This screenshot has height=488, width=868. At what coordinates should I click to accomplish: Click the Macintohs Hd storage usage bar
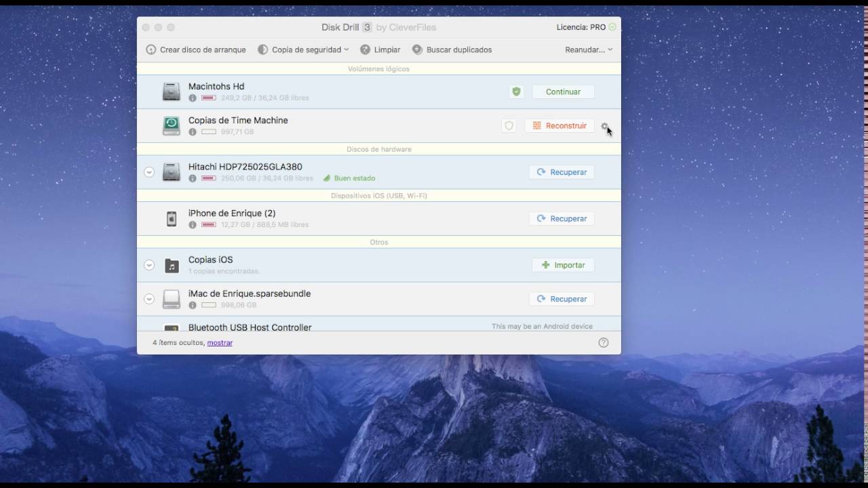pyautogui.click(x=209, y=98)
